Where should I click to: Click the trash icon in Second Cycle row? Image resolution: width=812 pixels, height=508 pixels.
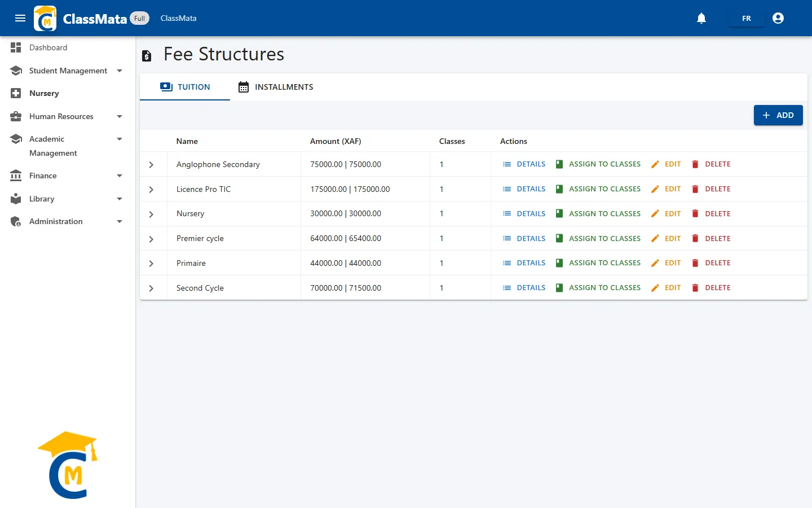pos(695,288)
